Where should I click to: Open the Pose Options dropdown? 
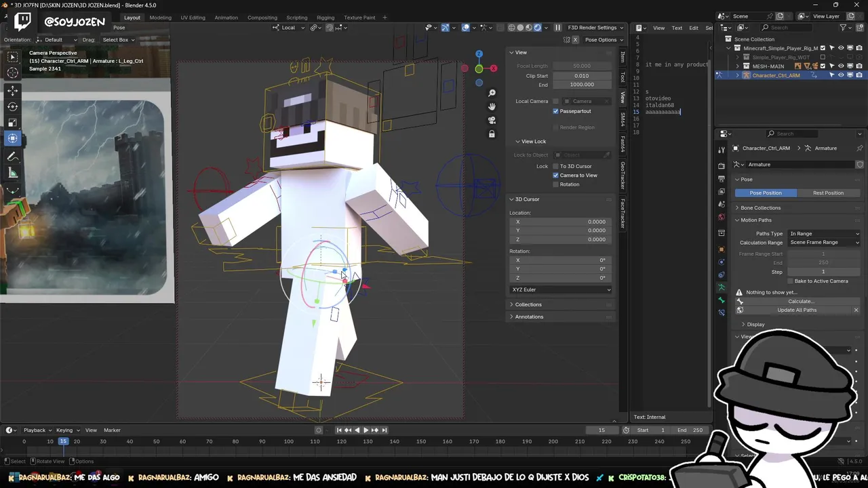pyautogui.click(x=604, y=40)
